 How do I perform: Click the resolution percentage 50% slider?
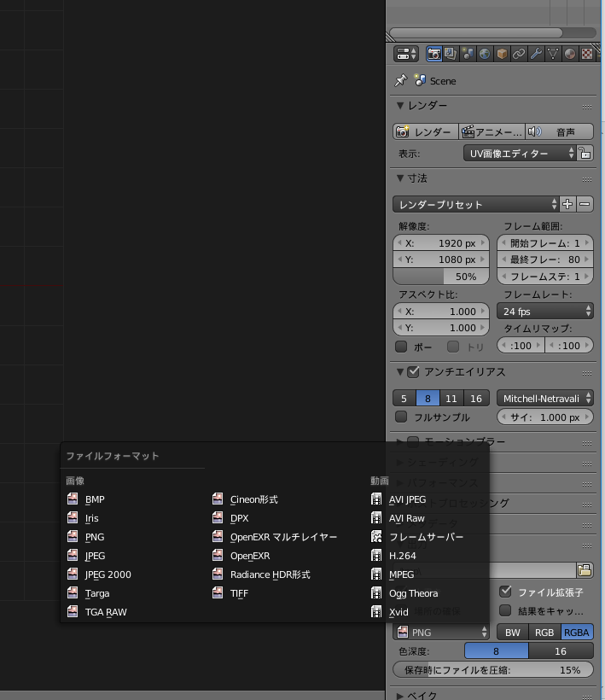point(441,277)
